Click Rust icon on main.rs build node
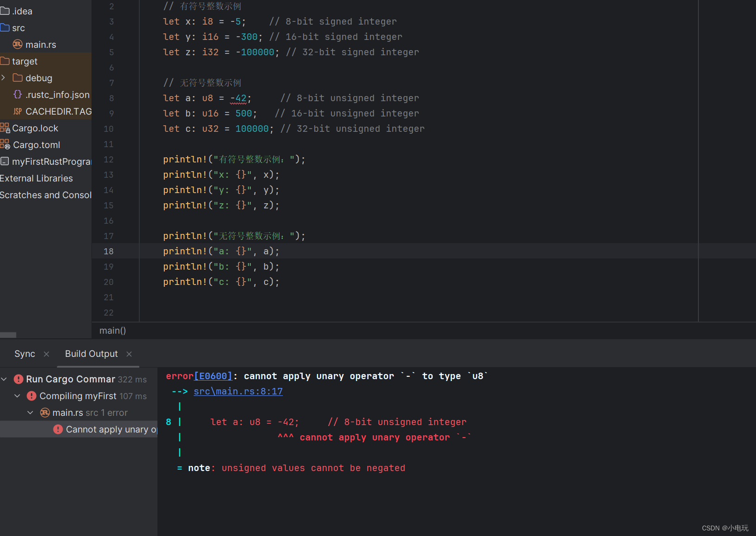756x536 pixels. click(x=45, y=413)
